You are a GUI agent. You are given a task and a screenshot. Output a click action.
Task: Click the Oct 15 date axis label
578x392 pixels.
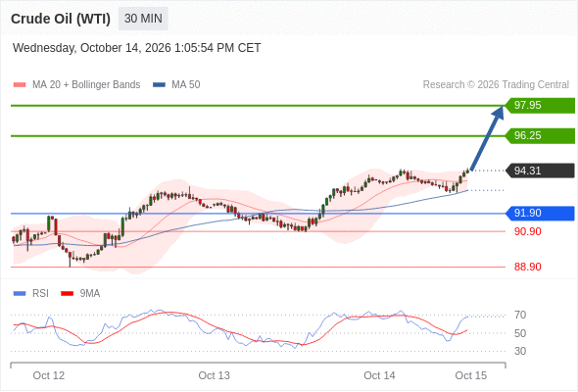471,375
